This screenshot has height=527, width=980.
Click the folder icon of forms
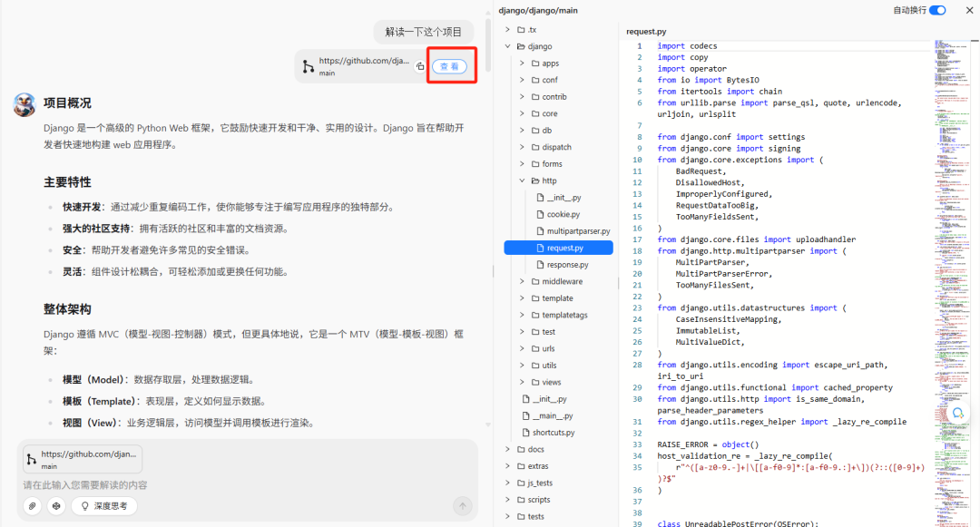[x=535, y=164]
